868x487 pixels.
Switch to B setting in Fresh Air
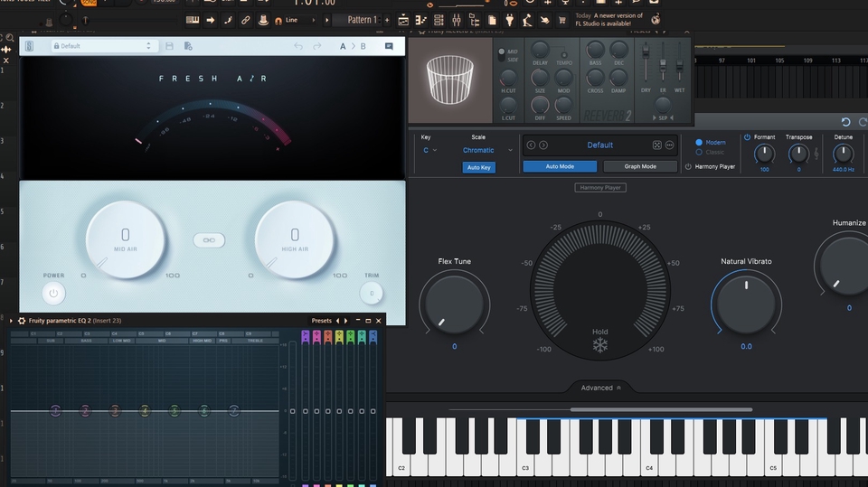363,46
